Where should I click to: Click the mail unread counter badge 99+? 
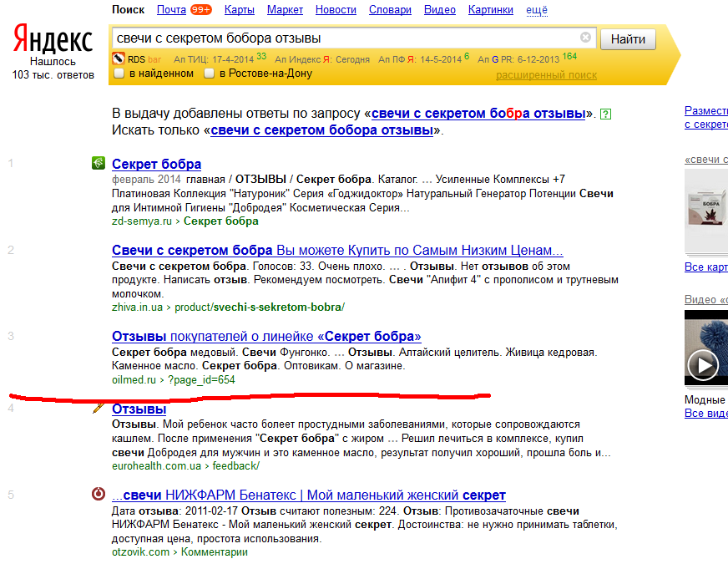201,10
